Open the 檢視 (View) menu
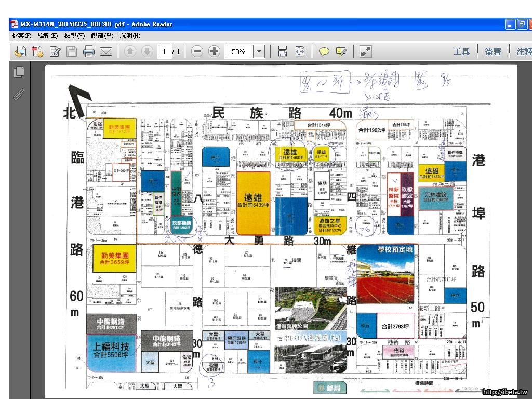532x399 pixels. [x=75, y=36]
